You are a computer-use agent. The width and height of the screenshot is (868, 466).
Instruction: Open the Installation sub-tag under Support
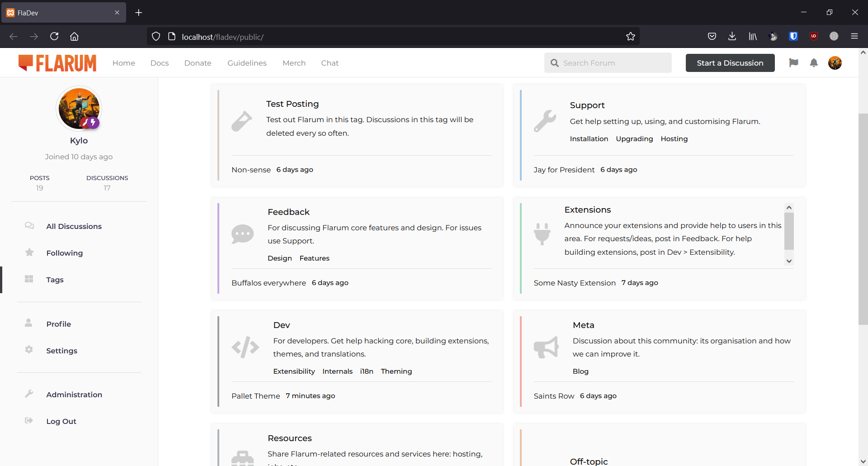(589, 138)
